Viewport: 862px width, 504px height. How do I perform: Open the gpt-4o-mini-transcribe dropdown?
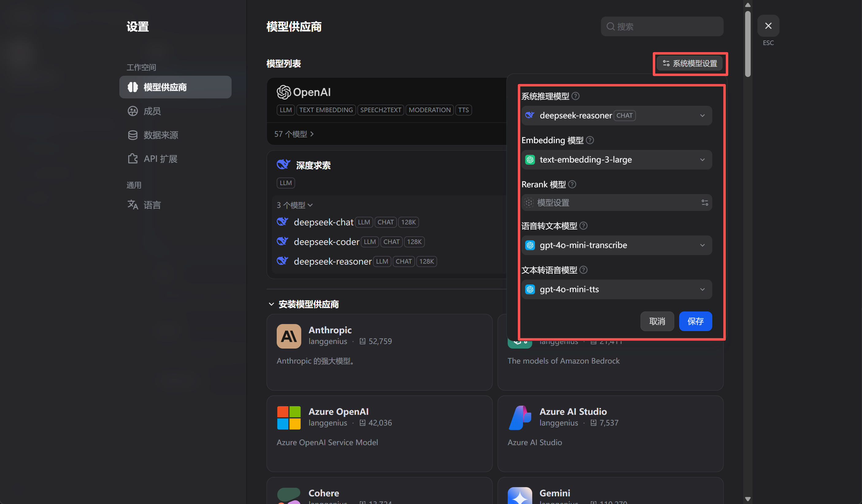pyautogui.click(x=616, y=245)
